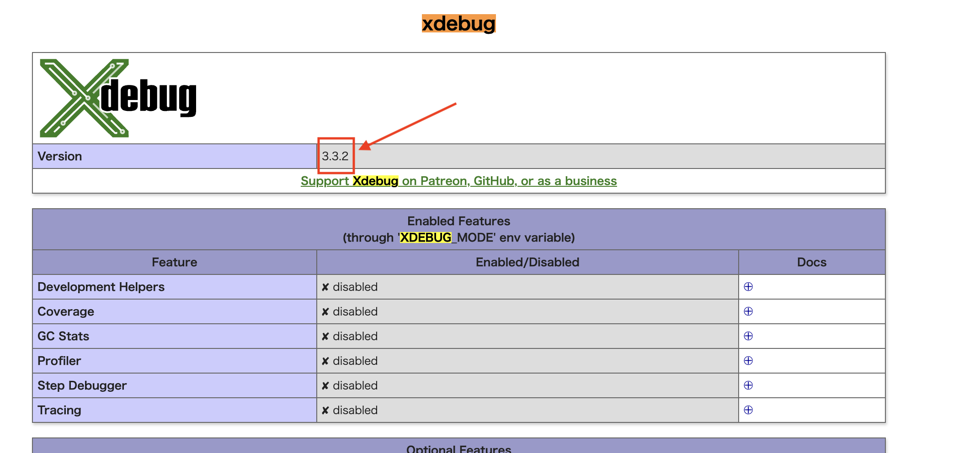Select the Development Helpers row label

coord(101,287)
